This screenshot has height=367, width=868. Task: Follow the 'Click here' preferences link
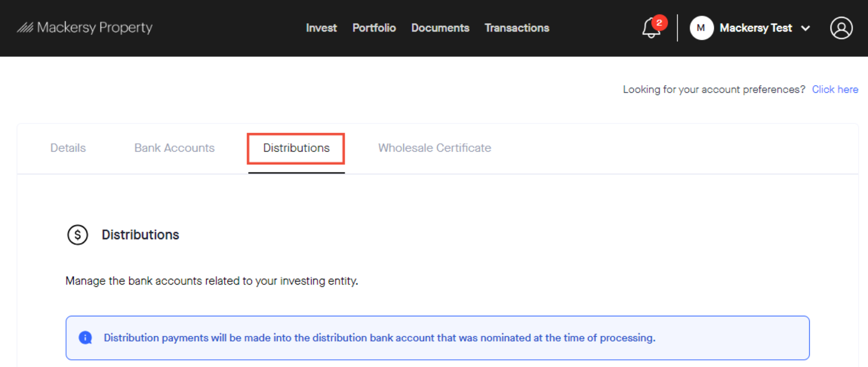click(x=835, y=90)
